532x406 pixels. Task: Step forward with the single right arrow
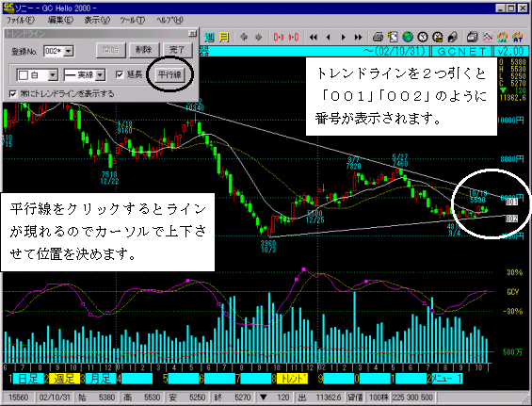[343, 37]
